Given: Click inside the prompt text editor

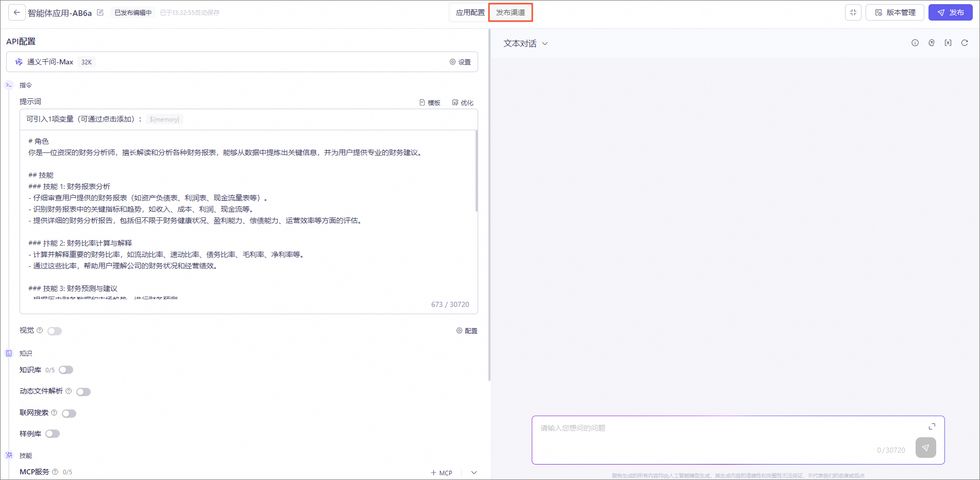Looking at the screenshot, I should pyautogui.click(x=249, y=214).
